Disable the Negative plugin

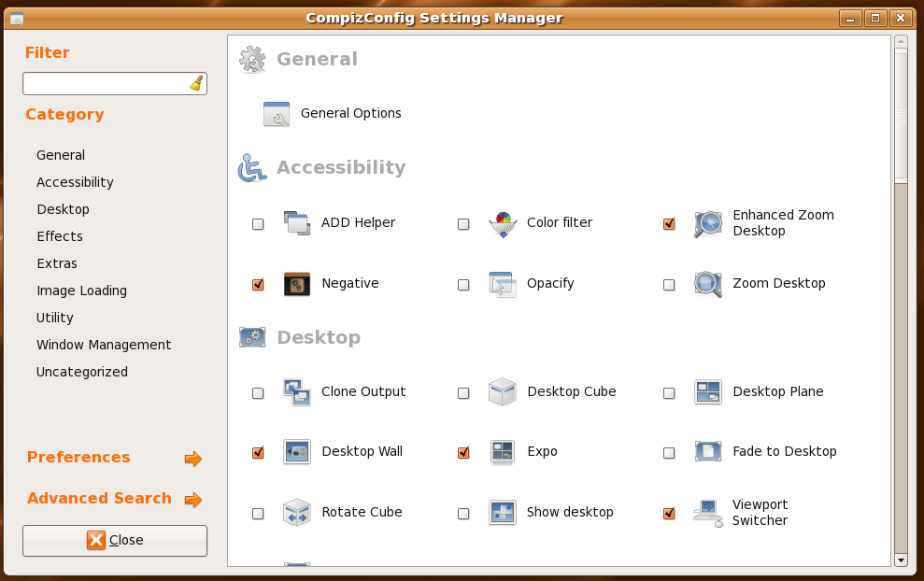pyautogui.click(x=257, y=284)
